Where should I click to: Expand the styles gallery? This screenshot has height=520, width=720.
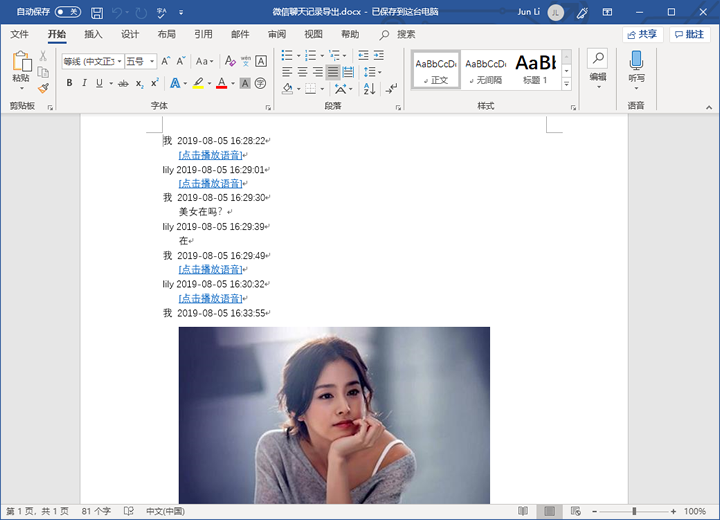point(567,84)
